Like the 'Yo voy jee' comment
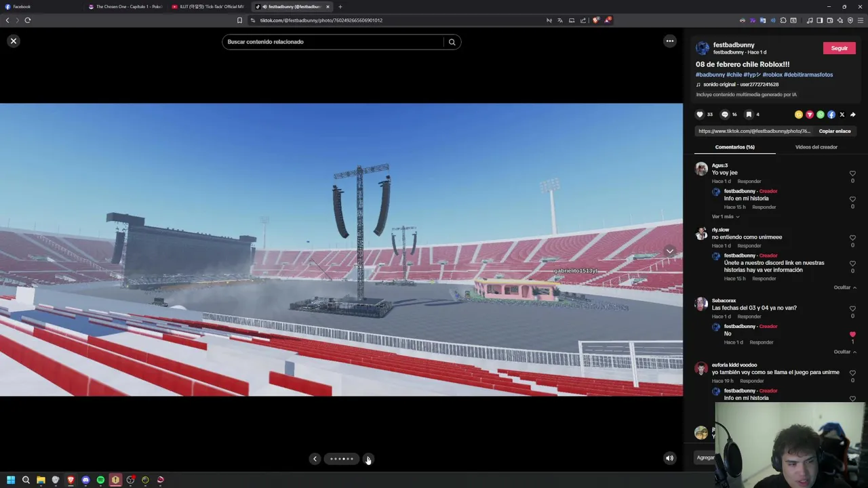 [x=852, y=174]
